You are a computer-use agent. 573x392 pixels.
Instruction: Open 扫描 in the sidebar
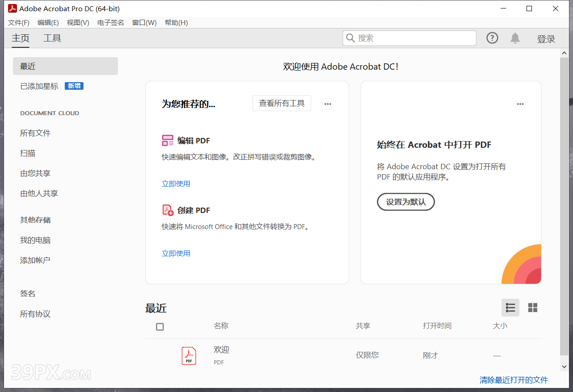(28, 153)
